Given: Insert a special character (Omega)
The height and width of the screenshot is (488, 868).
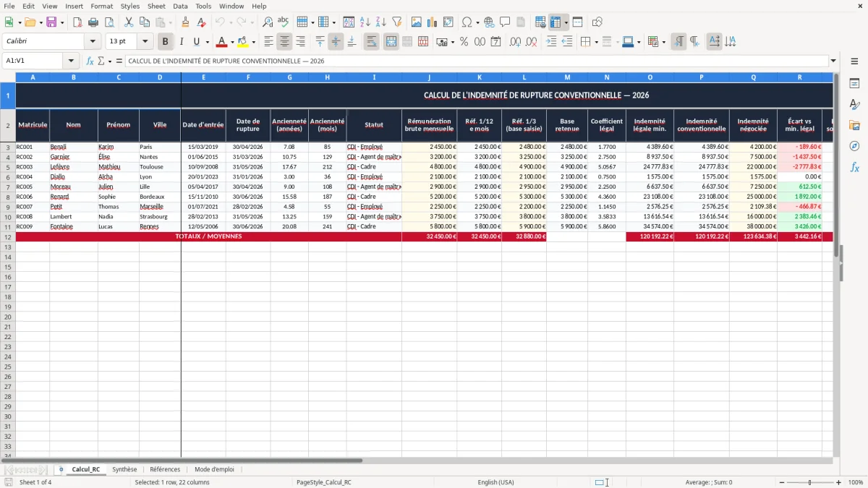Looking at the screenshot, I should (467, 22).
